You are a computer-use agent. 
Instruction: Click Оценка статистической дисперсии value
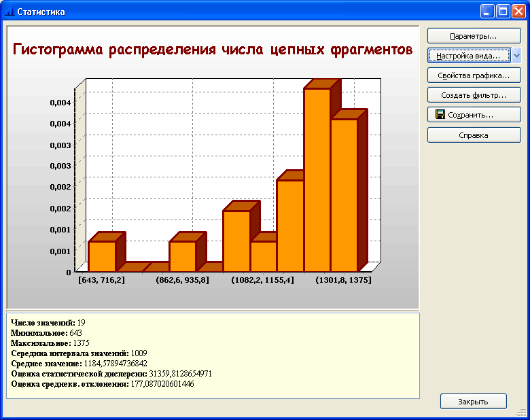pyautogui.click(x=181, y=374)
